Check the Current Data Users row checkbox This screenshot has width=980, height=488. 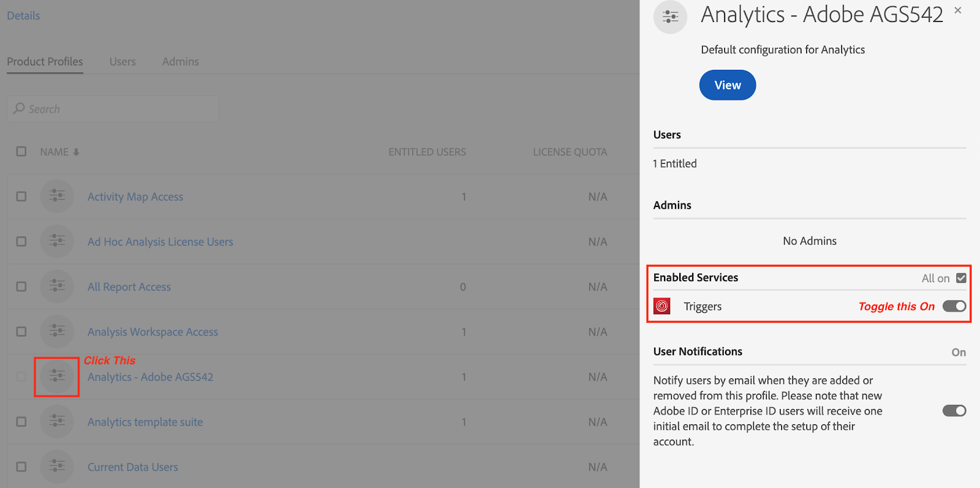[x=21, y=467]
